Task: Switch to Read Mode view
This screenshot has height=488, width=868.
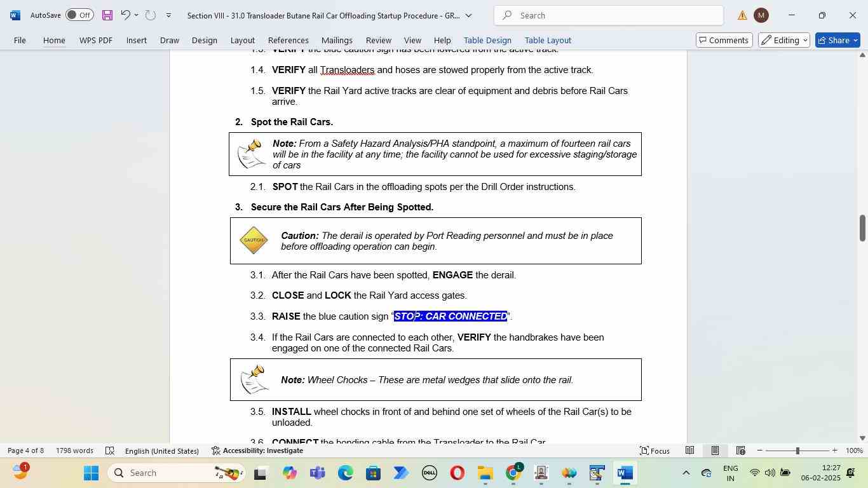Action: 689,451
